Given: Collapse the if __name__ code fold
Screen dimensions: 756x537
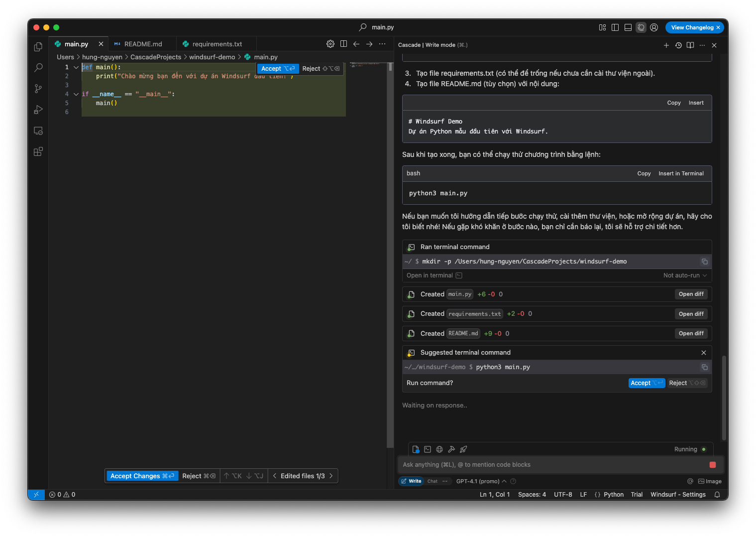Looking at the screenshot, I should 76,94.
